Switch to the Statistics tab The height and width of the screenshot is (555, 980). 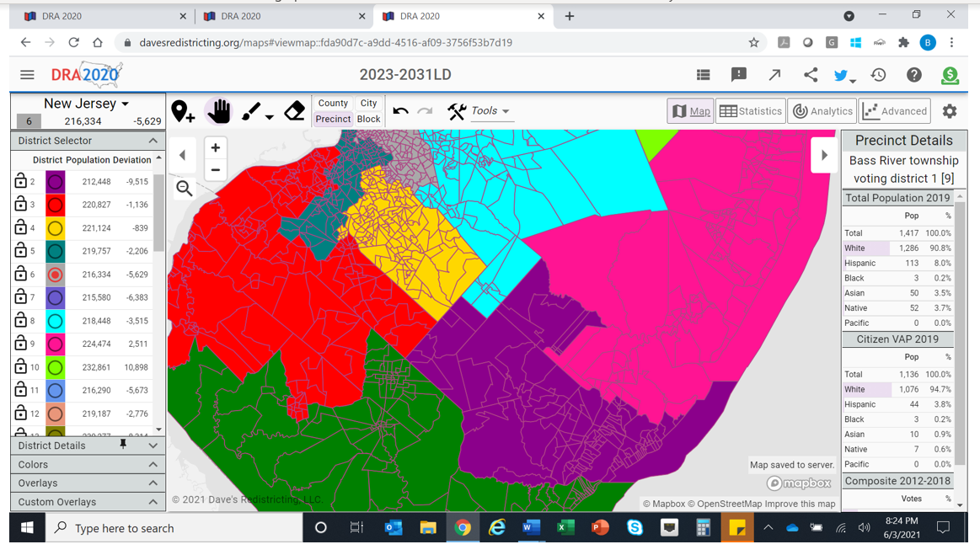[x=751, y=111]
